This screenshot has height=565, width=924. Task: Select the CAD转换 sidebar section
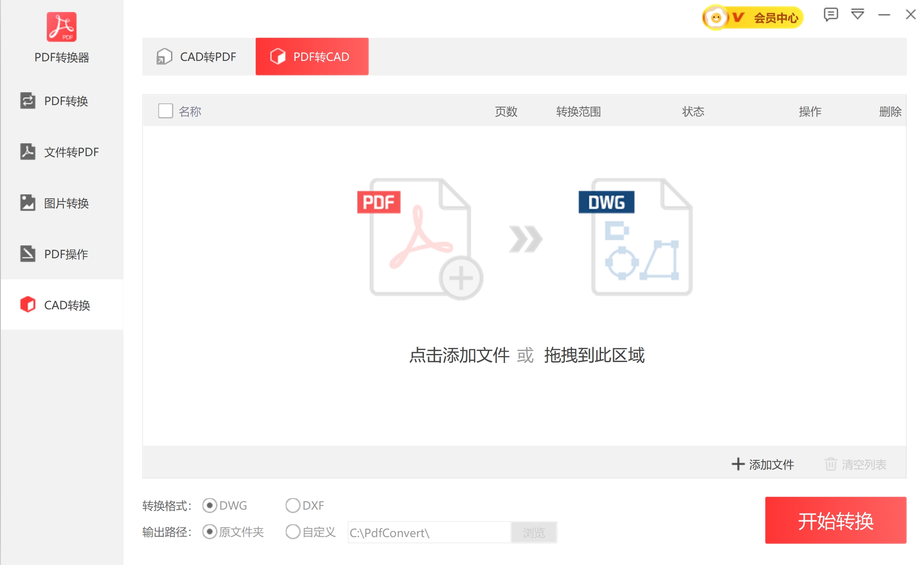click(62, 305)
